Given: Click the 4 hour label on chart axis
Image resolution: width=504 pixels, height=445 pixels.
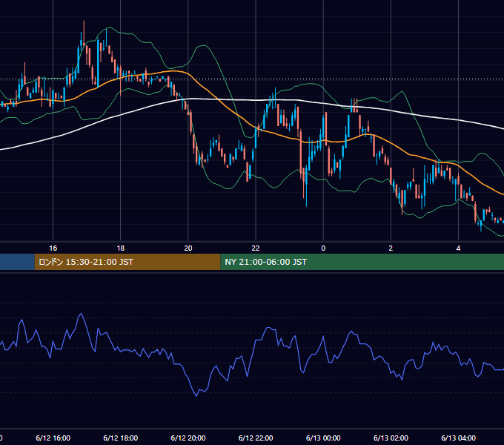Looking at the screenshot, I should coord(458,248).
